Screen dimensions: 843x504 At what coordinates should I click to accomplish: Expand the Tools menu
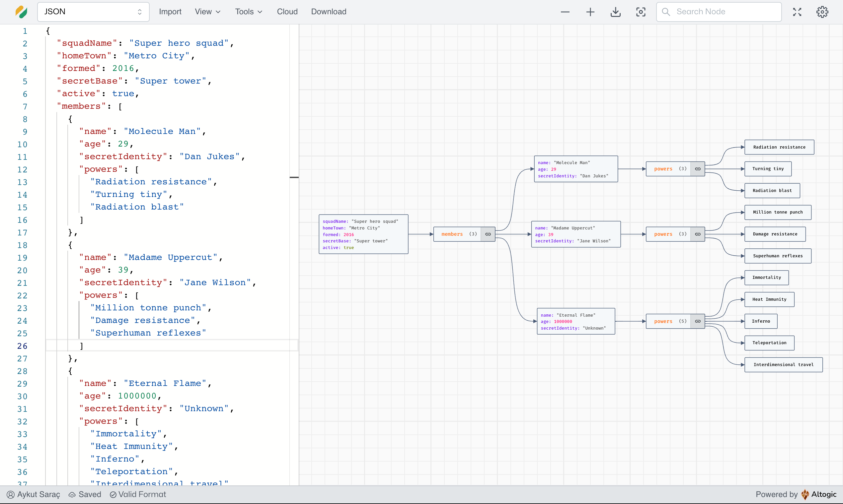[x=249, y=12]
